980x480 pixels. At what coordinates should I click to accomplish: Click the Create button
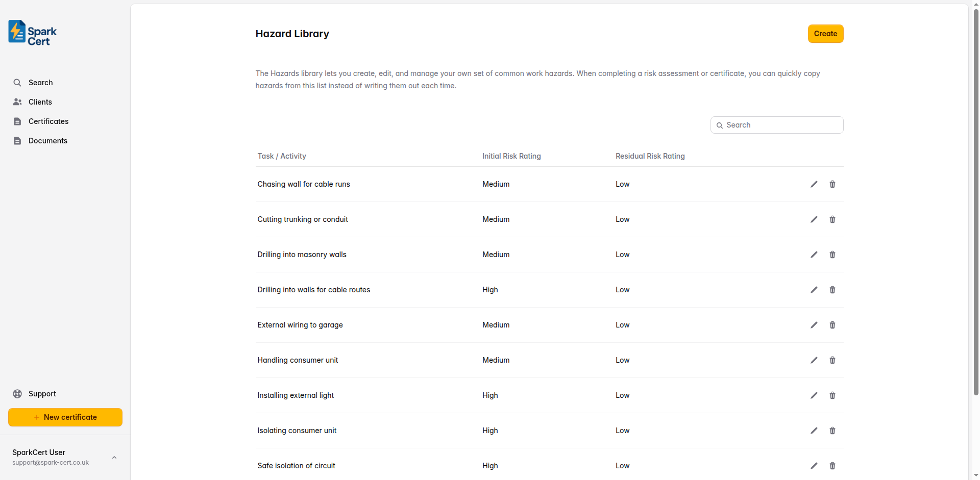pyautogui.click(x=825, y=34)
